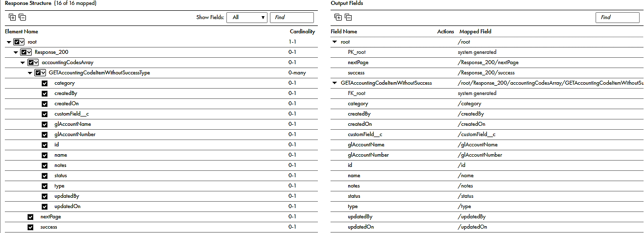Viewport: 644px width, 233px height.
Task: Collapse the accountingCodesArray tree node
Action: pos(22,63)
